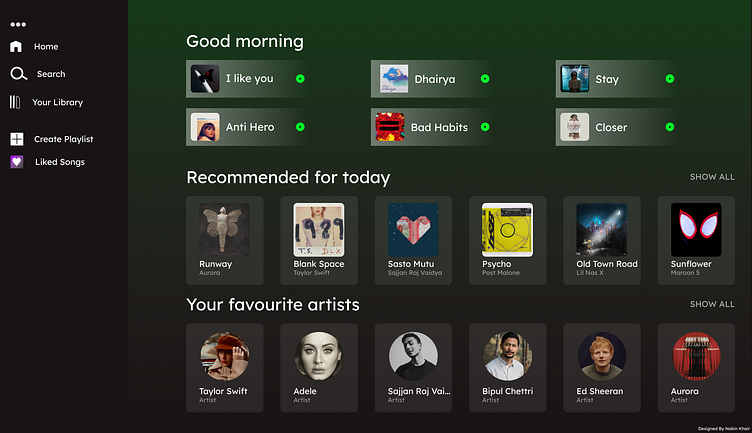
Task: Show all favourite artists
Action: 711,304
